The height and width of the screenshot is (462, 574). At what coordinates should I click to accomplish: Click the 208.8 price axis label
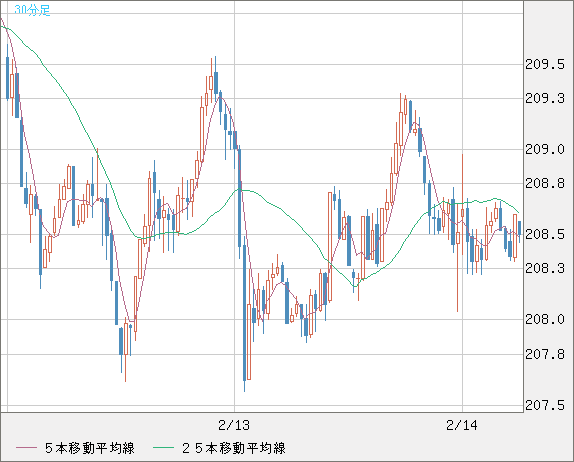pyautogui.click(x=545, y=183)
